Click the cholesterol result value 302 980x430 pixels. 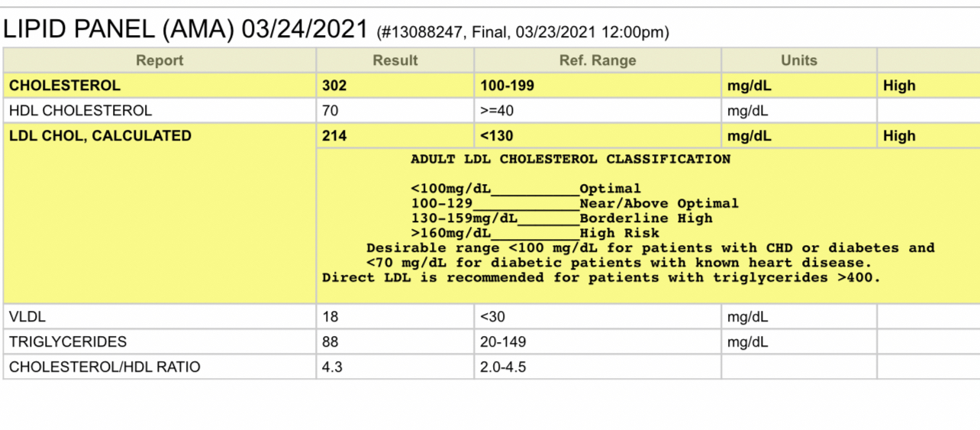coord(334,86)
